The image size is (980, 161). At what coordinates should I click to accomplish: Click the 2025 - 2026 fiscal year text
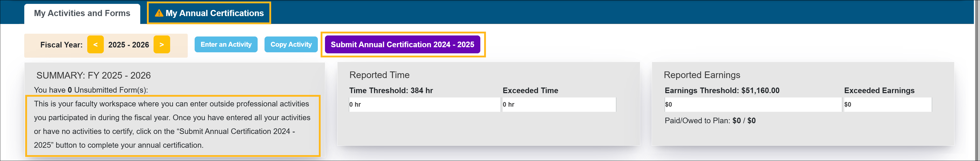(129, 45)
